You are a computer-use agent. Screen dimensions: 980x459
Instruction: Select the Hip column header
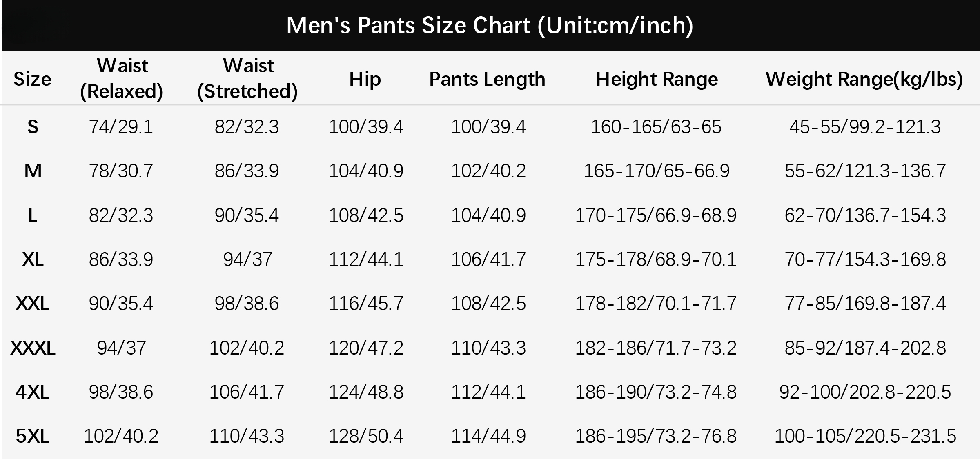point(365,79)
